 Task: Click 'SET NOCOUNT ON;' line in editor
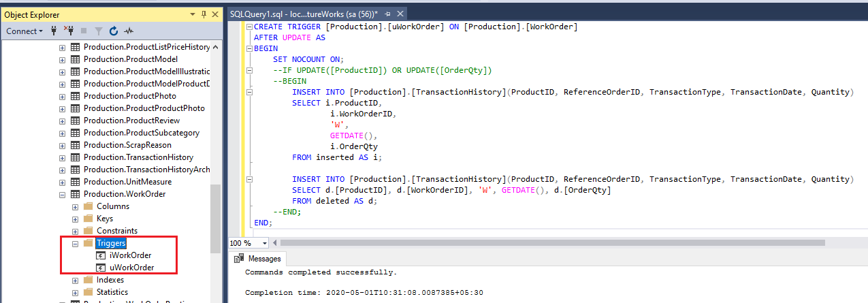click(x=308, y=59)
